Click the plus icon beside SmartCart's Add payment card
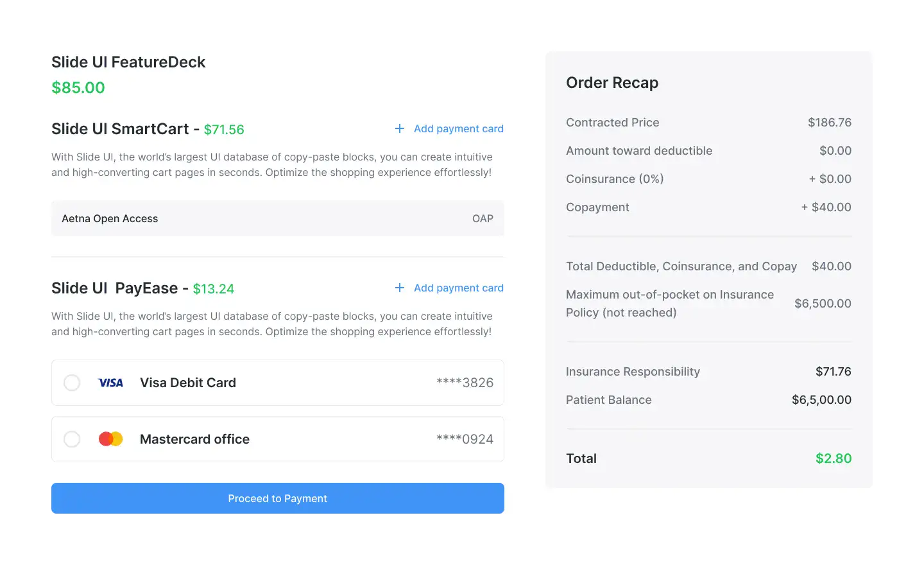Image resolution: width=924 pixels, height=565 pixels. click(x=400, y=128)
